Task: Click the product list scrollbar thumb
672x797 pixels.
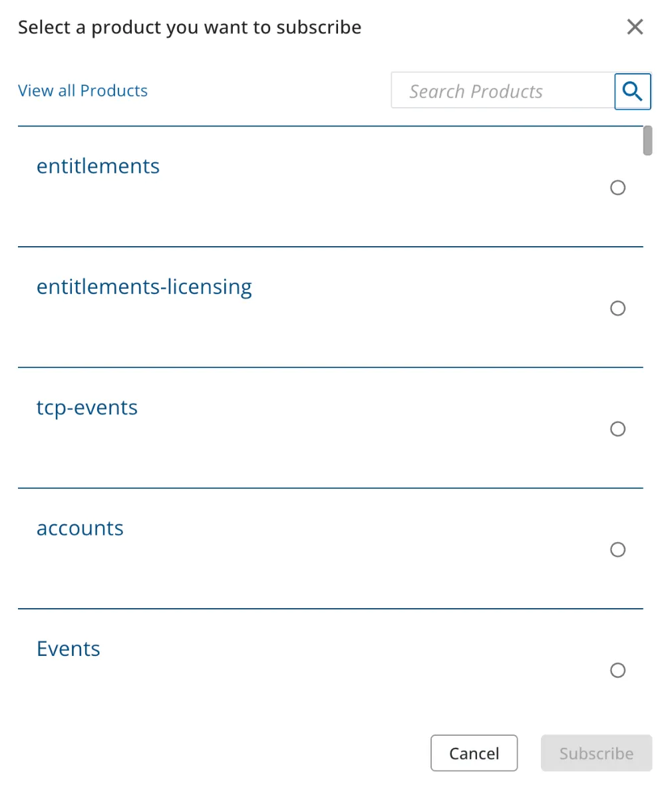Action: point(647,140)
